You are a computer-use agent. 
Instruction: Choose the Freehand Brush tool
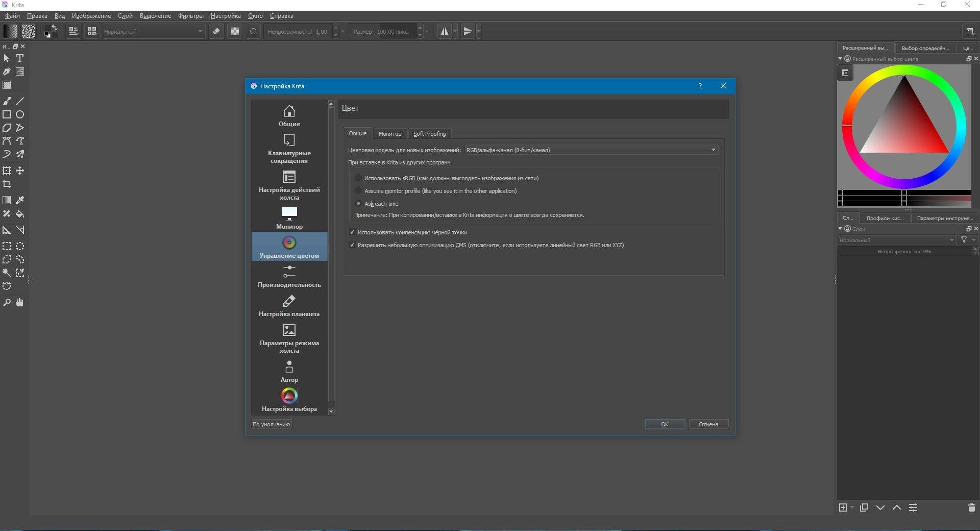click(x=7, y=101)
